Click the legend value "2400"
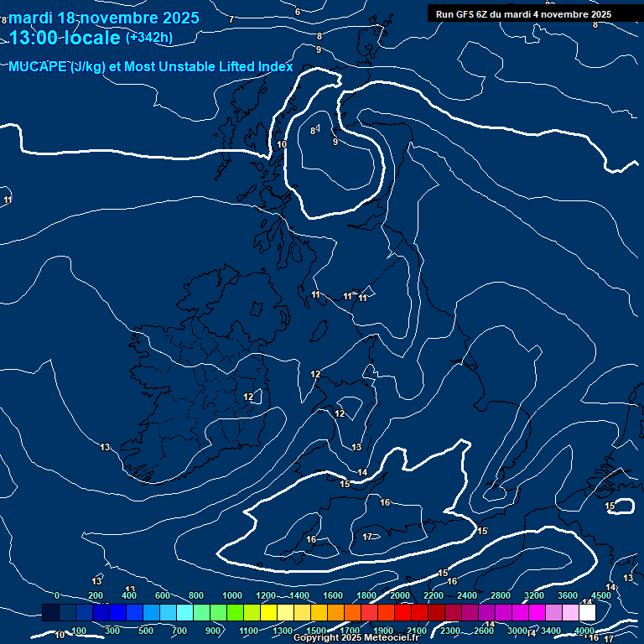Image resolution: width=644 pixels, height=644 pixels. tap(467, 595)
